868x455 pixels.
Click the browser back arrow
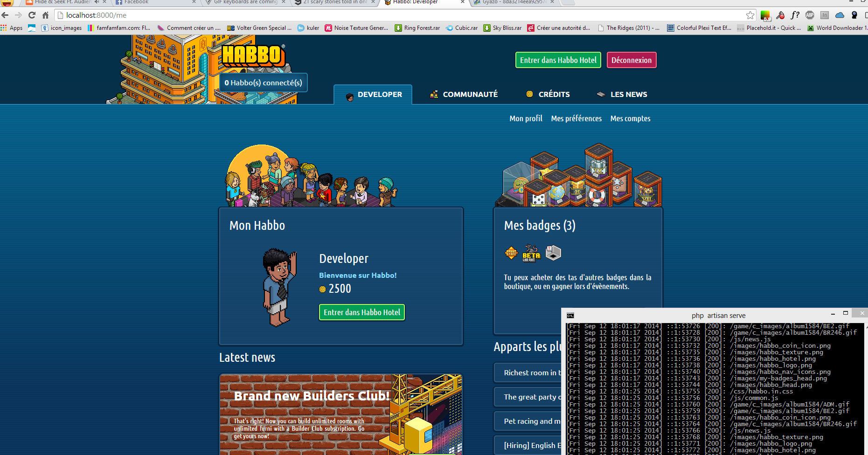[5, 15]
